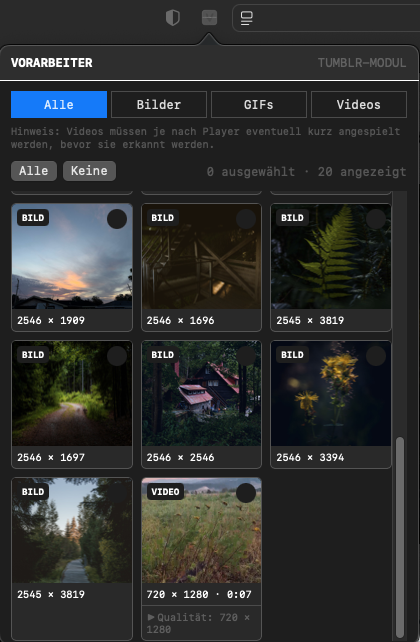Tick the tree-lined trail image selection circle
The height and width of the screenshot is (642, 420).
(x=117, y=493)
